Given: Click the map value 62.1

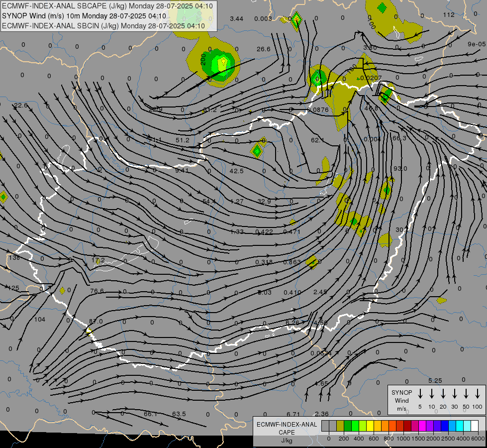Looking at the screenshot, I should pos(317,140).
